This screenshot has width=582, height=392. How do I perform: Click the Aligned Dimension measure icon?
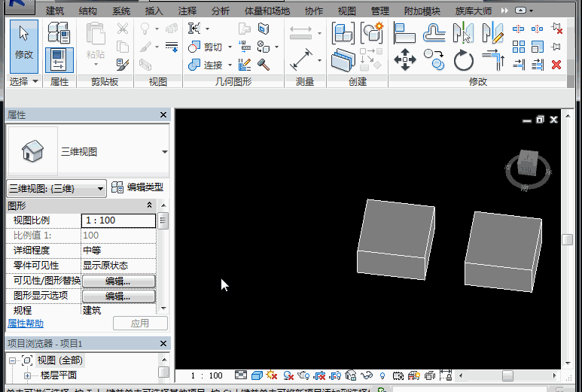pyautogui.click(x=301, y=59)
